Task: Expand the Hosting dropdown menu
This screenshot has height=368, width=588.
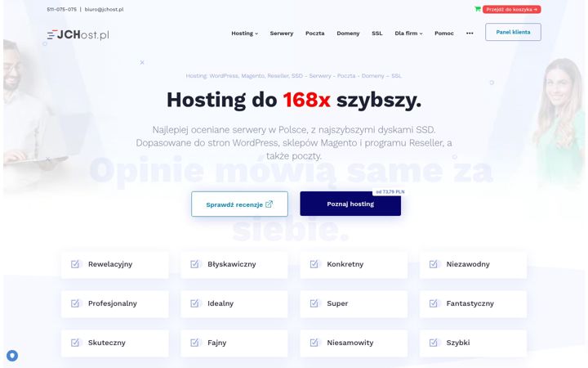Action: (x=244, y=33)
